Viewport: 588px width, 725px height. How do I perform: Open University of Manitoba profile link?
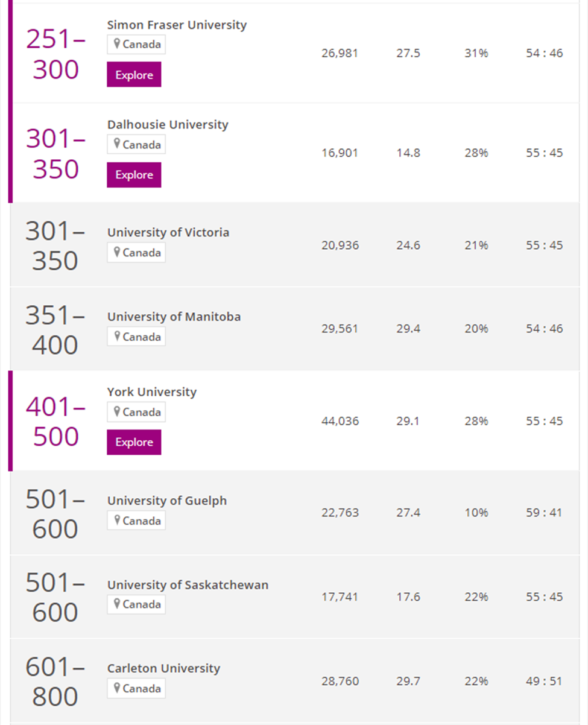tap(174, 317)
